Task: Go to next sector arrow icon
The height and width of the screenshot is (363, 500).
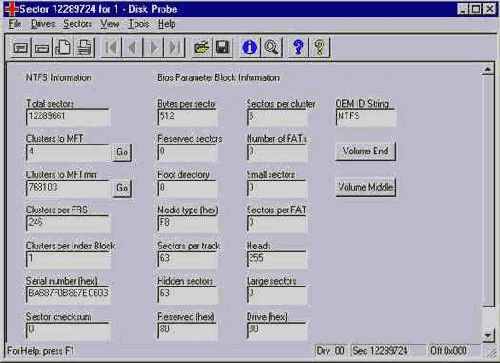Action: [153, 47]
